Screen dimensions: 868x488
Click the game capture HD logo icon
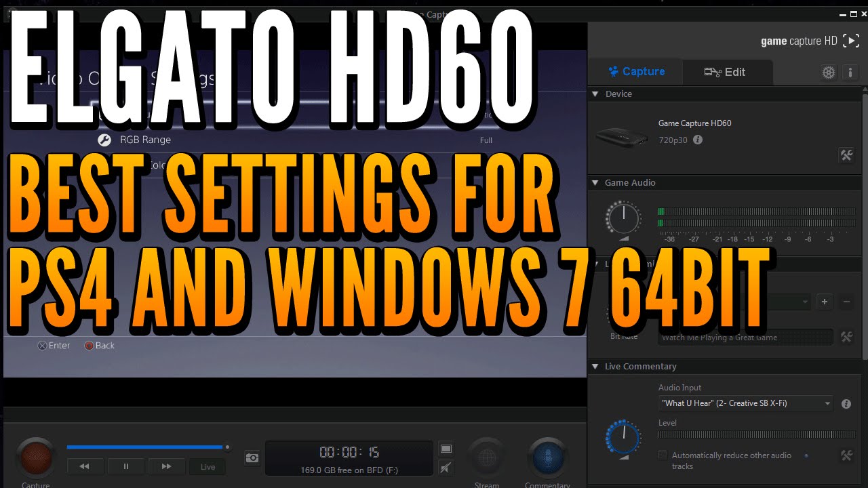[x=850, y=41]
